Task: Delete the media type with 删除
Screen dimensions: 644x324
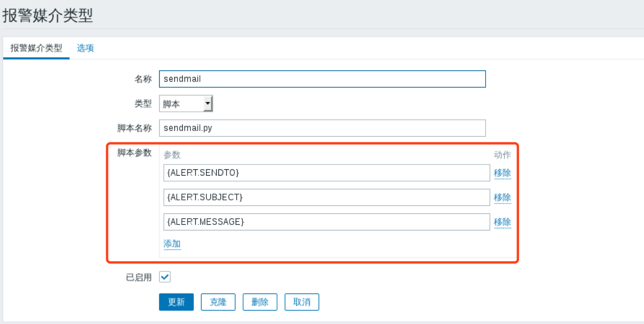Action: pos(260,302)
